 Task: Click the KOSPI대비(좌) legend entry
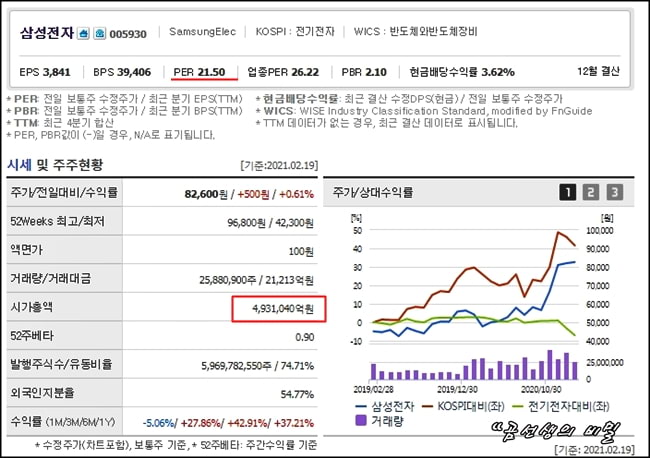point(463,407)
